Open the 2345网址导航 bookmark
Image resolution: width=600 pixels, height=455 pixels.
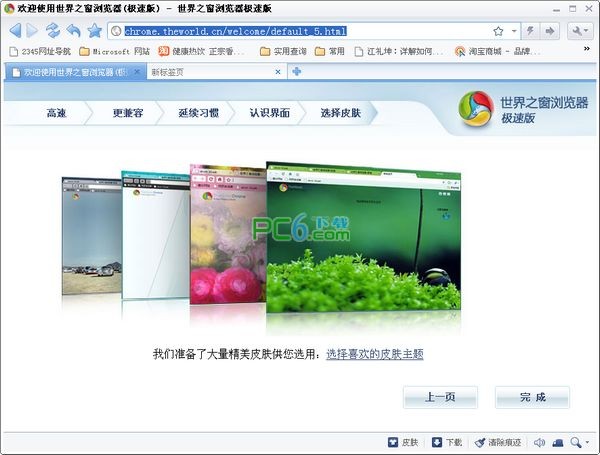coord(40,51)
